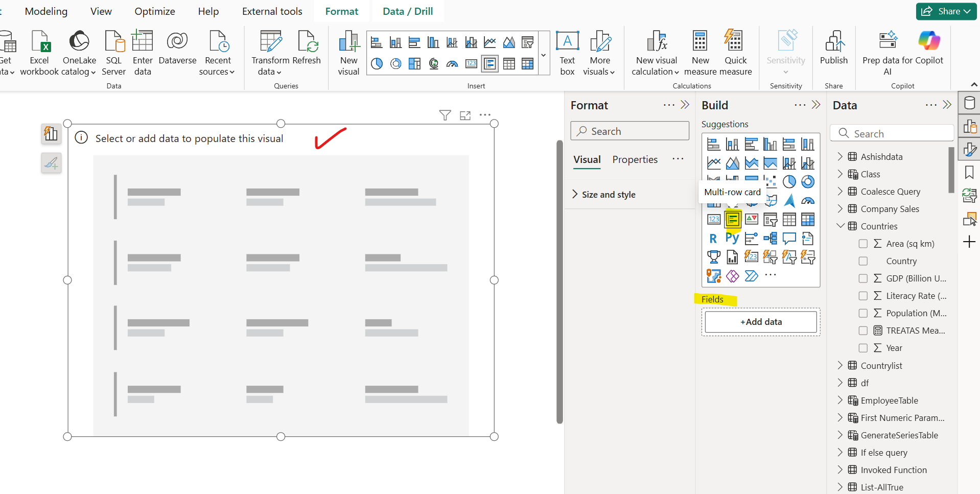Click the Add data button in Fields

760,321
